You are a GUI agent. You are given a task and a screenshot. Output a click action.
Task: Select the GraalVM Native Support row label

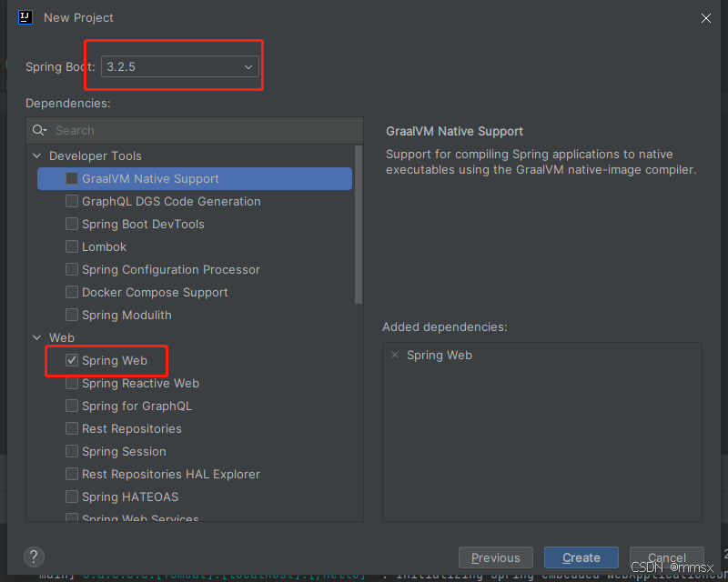coord(150,178)
